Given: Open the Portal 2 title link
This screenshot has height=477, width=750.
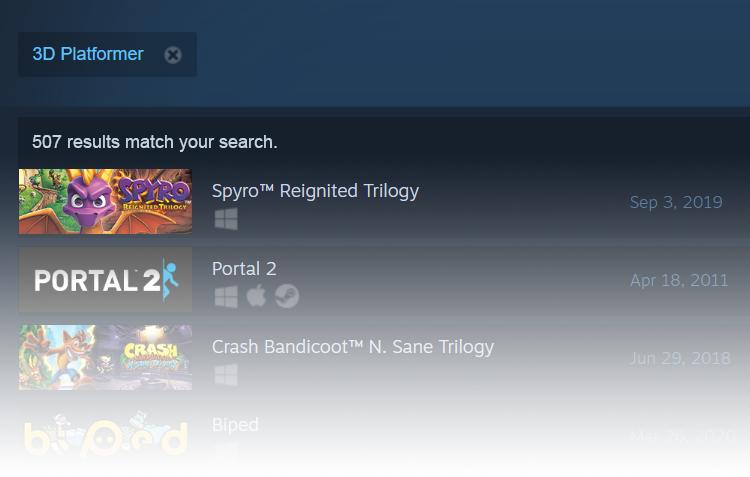Looking at the screenshot, I should coord(244,269).
